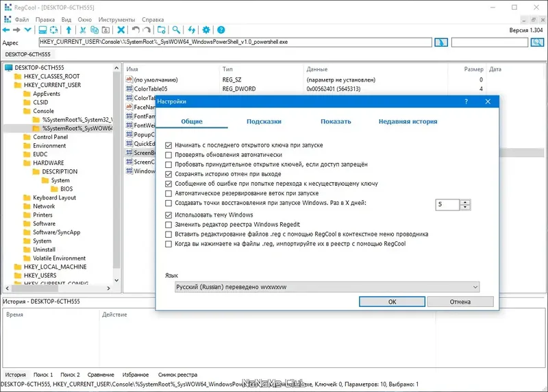This screenshot has width=548, height=392.
Task: Enable 'Когда вы нажимаете на файлы .reg' checkbox
Action: (169, 244)
